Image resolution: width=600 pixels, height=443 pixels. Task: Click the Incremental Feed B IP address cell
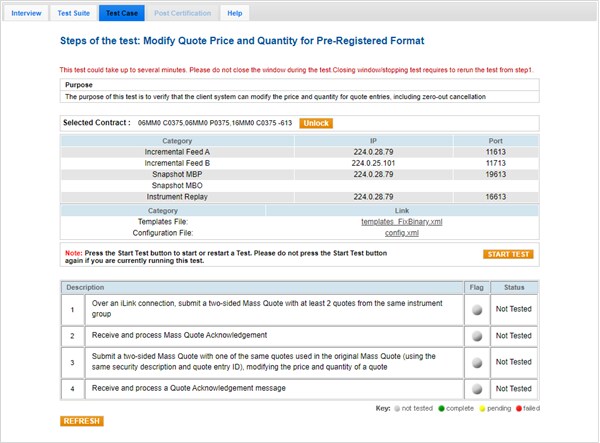tap(373, 162)
